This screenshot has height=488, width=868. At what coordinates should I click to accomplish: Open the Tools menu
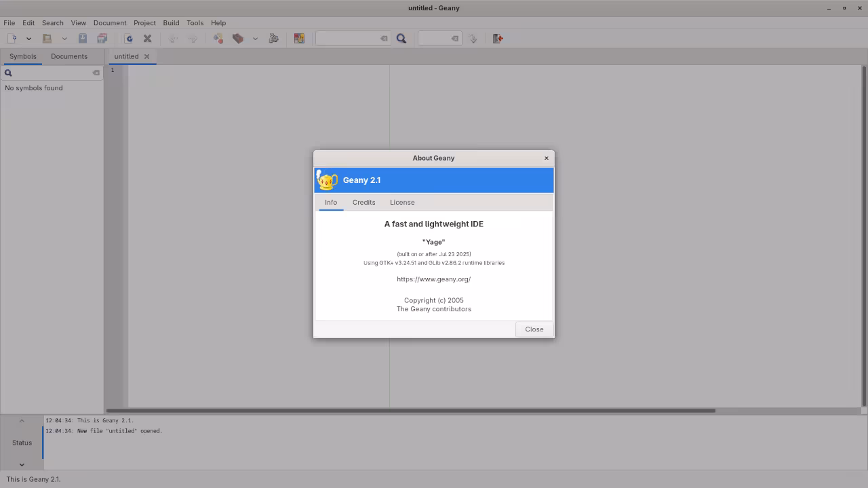(195, 22)
